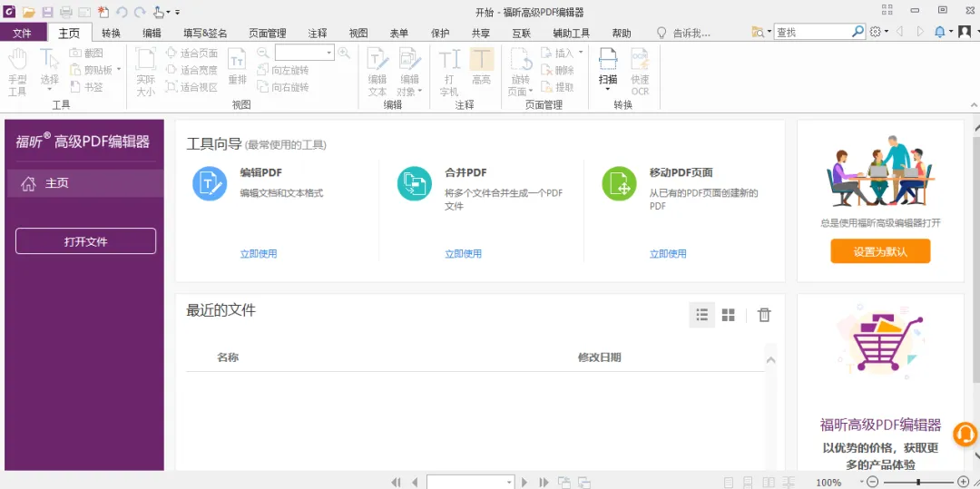The width and height of the screenshot is (980, 489).
Task: Switch to the 辅助工具 tab
Action: coord(572,33)
